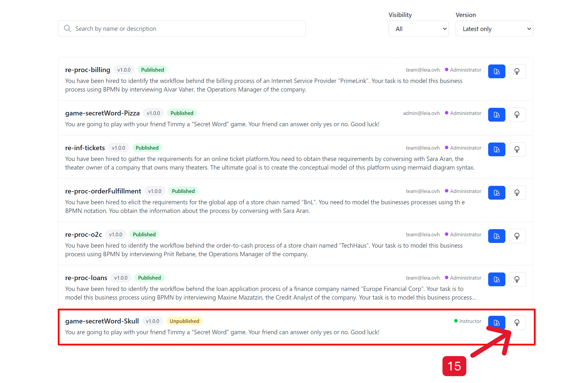The width and height of the screenshot is (588, 383).
Task: Click lightbulb button on re-proc-billing row
Action: 517,71
